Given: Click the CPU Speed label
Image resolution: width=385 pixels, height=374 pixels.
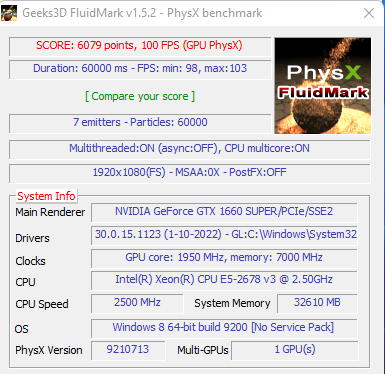Looking at the screenshot, I should click(42, 304).
